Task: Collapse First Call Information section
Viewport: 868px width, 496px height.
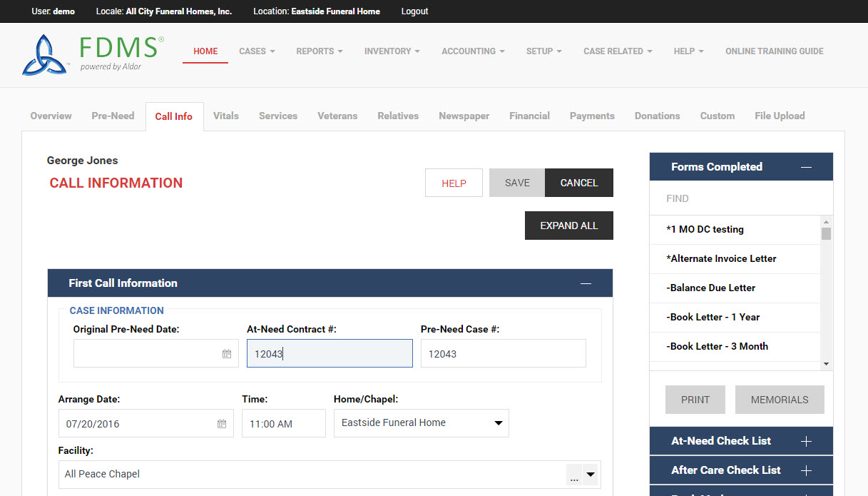Action: (x=586, y=283)
